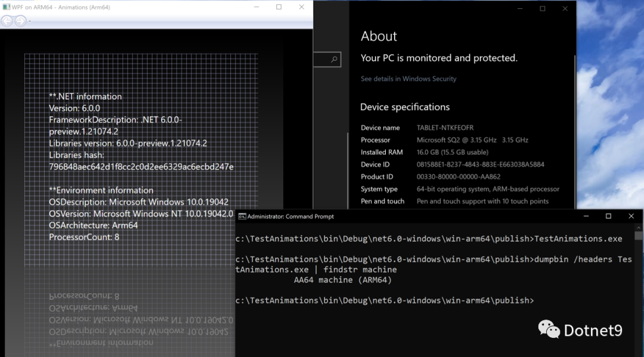644x357 pixels.
Task: Click the **.NET information heading
Action: click(85, 97)
